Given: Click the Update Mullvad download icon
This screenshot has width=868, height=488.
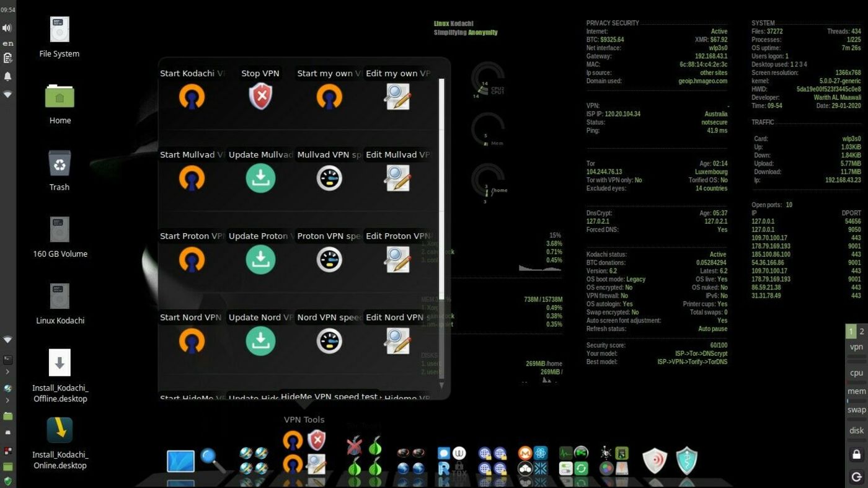Looking at the screenshot, I should point(260,178).
